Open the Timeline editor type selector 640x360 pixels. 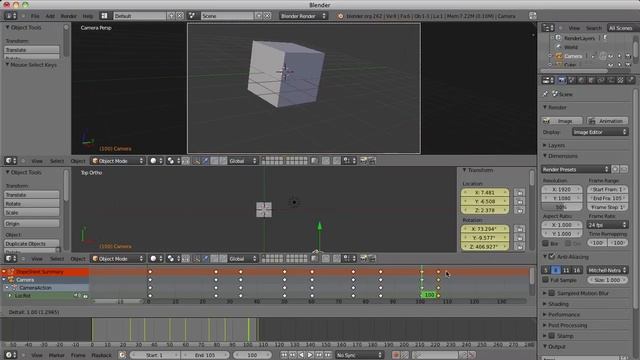[11, 355]
